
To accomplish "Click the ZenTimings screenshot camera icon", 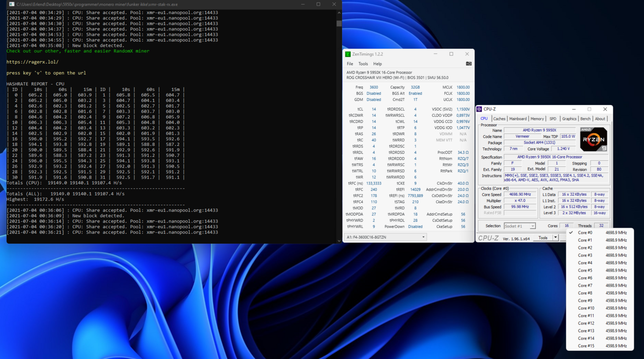I will [x=468, y=64].
